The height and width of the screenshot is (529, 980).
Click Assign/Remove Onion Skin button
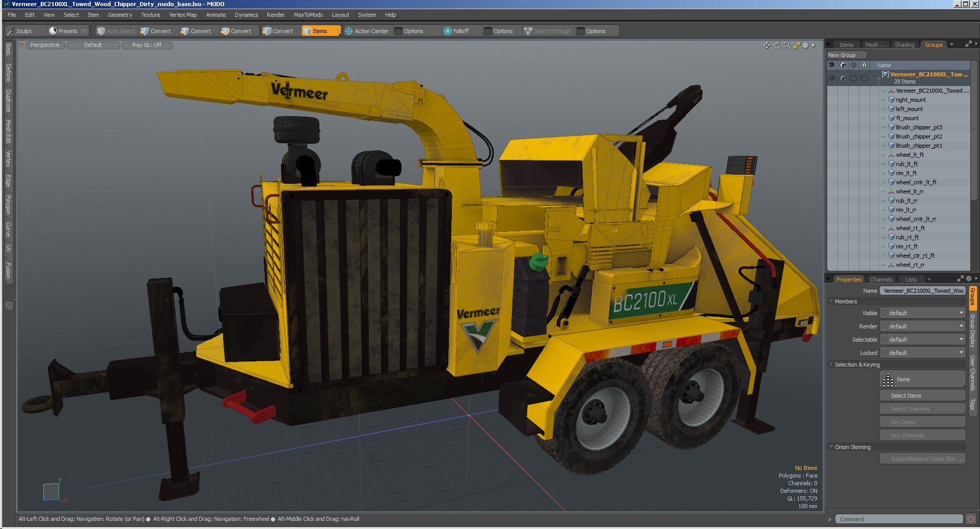pyautogui.click(x=922, y=459)
